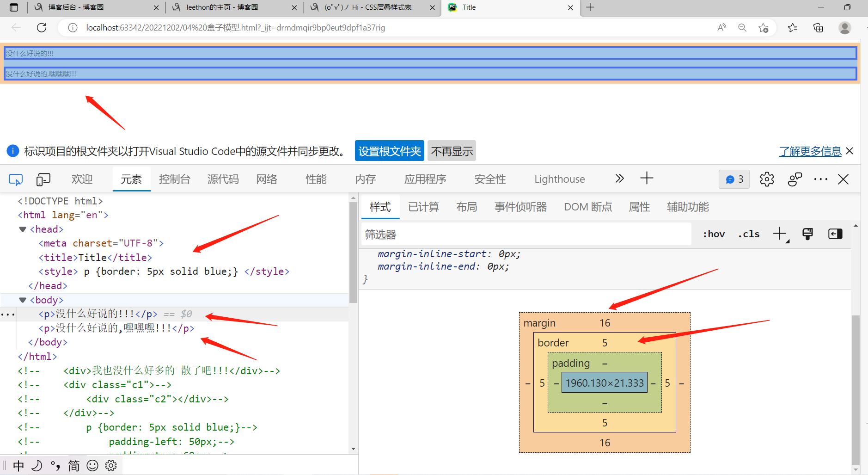The width and height of the screenshot is (868, 475).
Task: Switch to the 控制台 tab
Action: coord(175,179)
